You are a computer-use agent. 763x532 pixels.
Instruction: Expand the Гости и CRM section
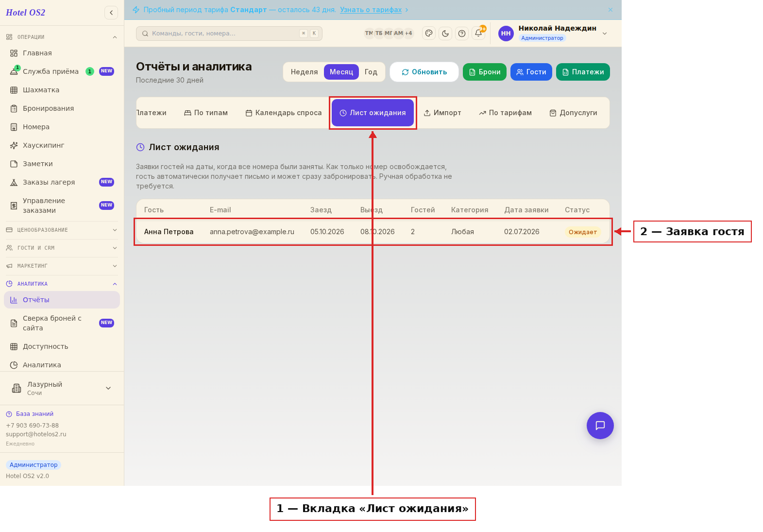point(62,248)
